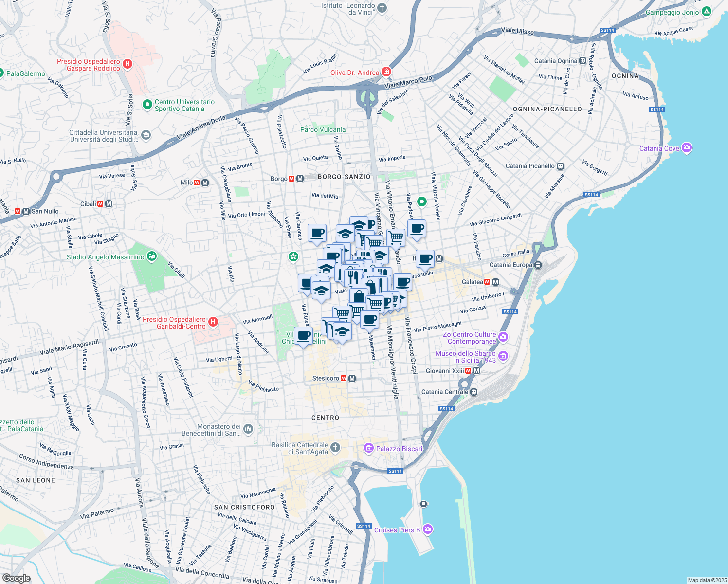Click the Museo dello Sbarco camera icon
The image size is (728, 584).
pos(503,356)
